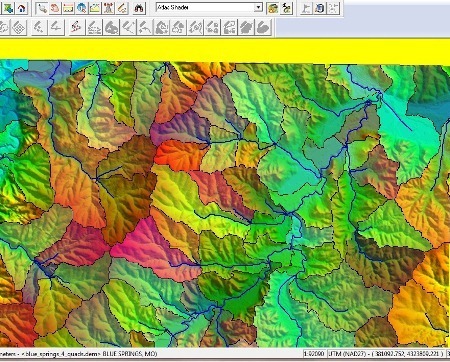Open the path profile tool
450x362 pixels.
click(95, 8)
